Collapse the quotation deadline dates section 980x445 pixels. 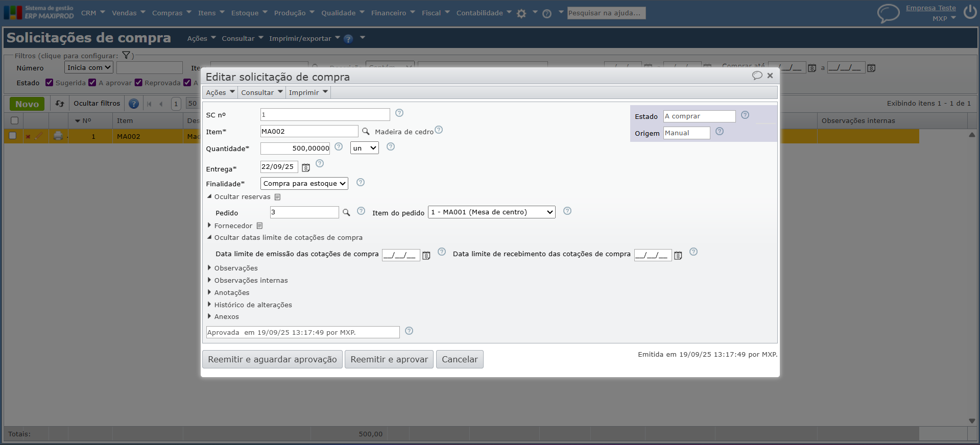(284, 237)
